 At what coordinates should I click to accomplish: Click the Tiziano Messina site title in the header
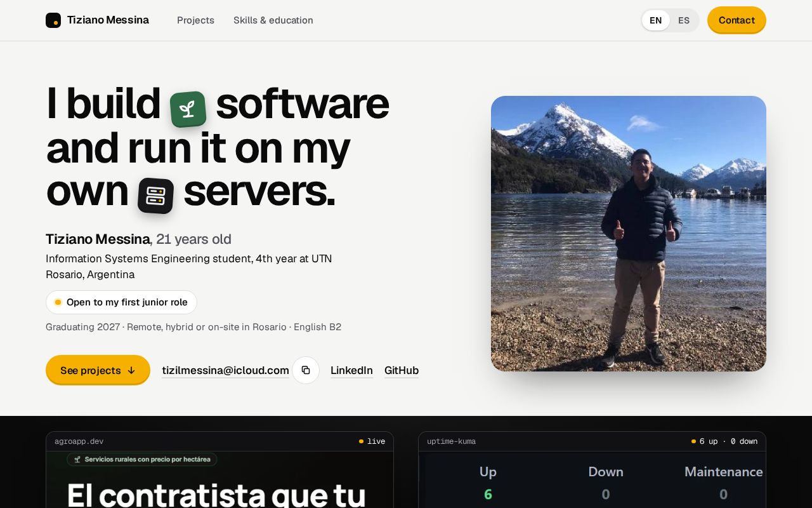coord(108,20)
